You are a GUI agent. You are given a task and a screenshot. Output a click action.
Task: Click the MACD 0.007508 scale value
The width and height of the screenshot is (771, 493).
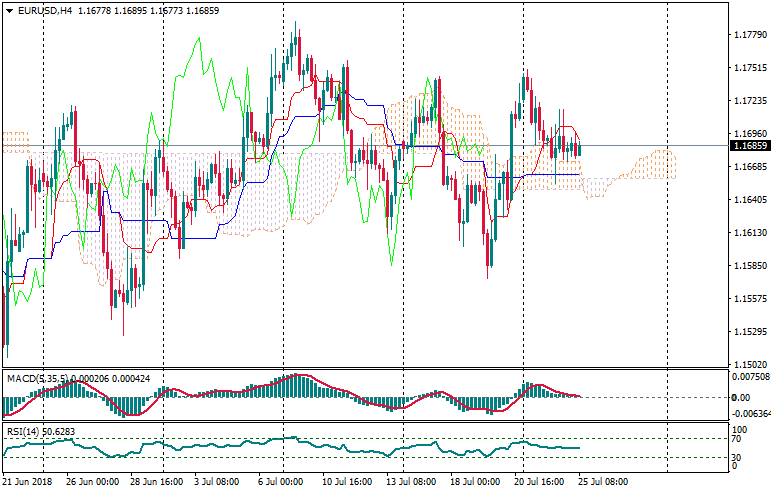pos(750,377)
